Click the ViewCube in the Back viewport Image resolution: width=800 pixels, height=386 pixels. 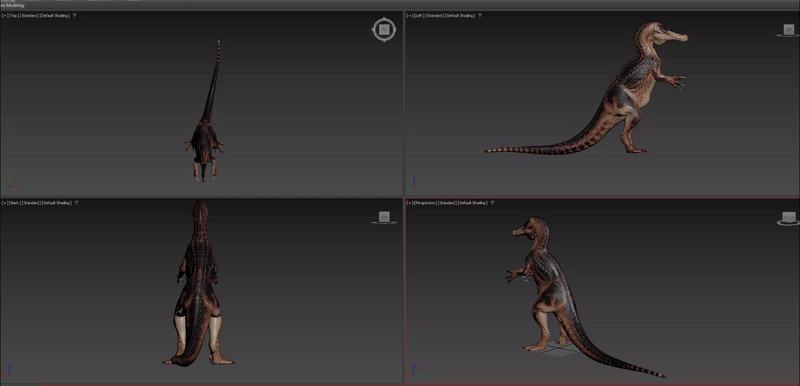[384, 218]
